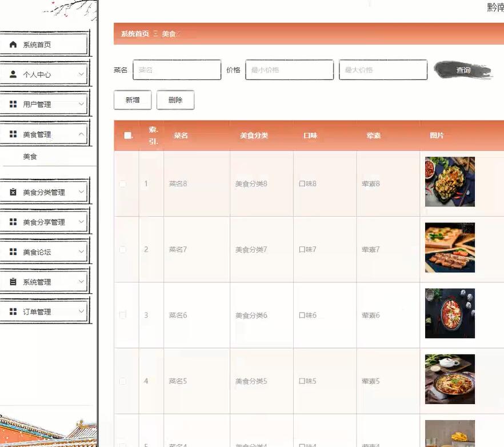Click the clipboard icon beside 美食分类管理
Image resolution: width=504 pixels, height=447 pixels.
point(13,192)
